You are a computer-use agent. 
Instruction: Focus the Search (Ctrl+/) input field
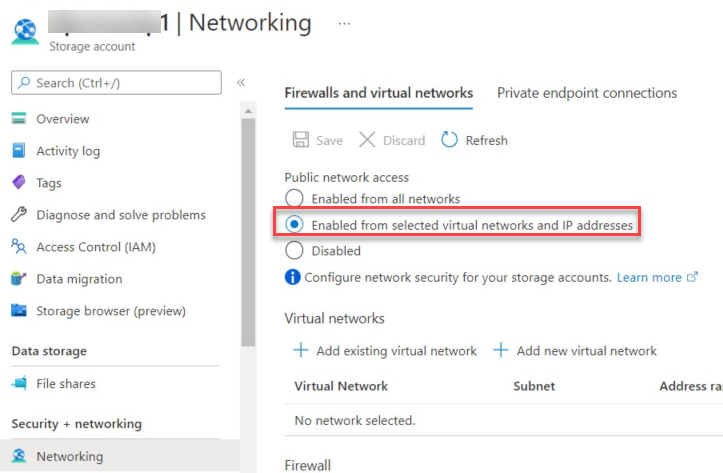[x=116, y=83]
